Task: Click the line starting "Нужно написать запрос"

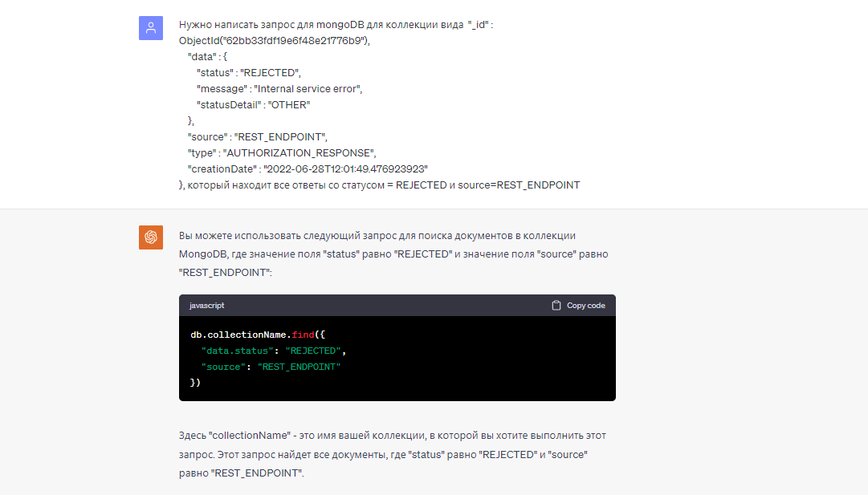Action: 336,24
